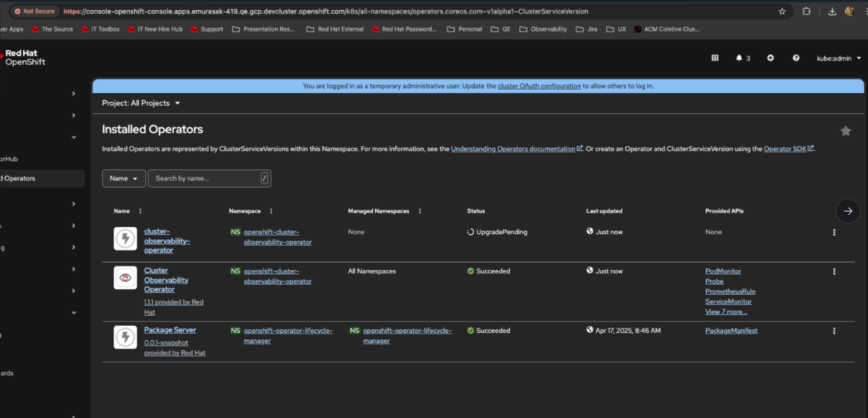This screenshot has height=418, width=868.
Task: Add Installed Operators page to favorites star
Action: click(845, 131)
